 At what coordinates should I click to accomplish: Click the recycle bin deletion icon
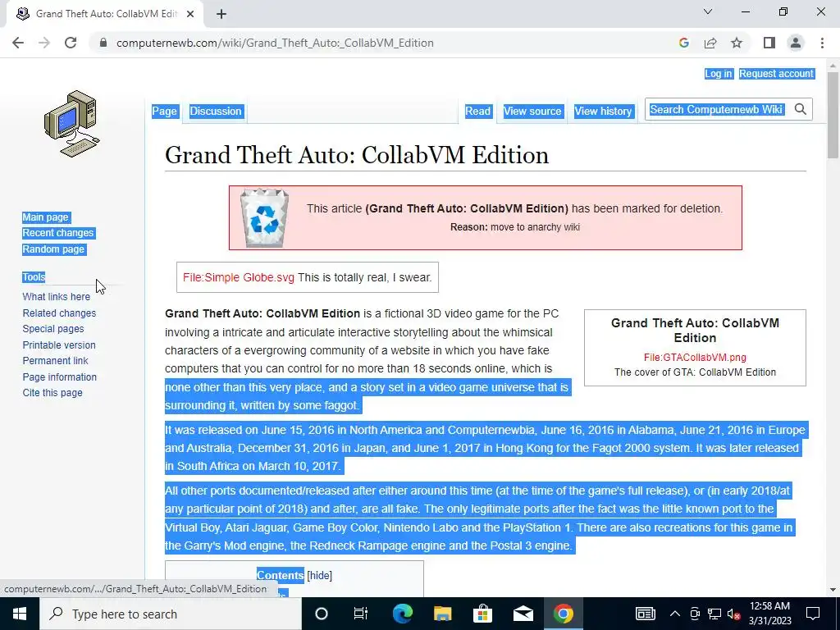click(264, 217)
